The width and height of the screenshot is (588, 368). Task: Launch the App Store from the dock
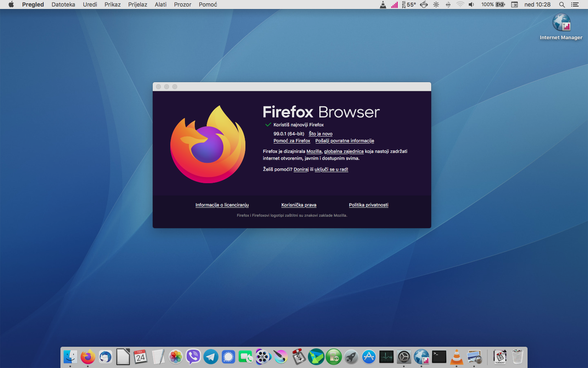pyautogui.click(x=369, y=356)
